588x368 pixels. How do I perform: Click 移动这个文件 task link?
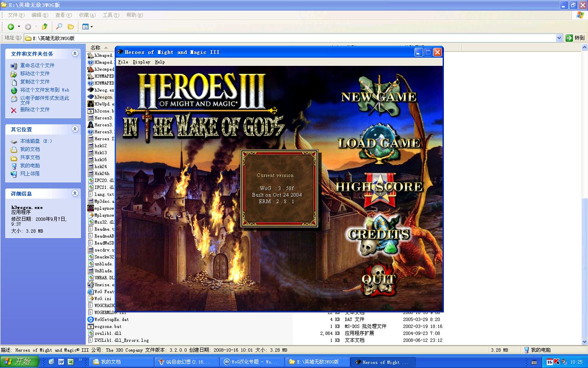tap(35, 74)
